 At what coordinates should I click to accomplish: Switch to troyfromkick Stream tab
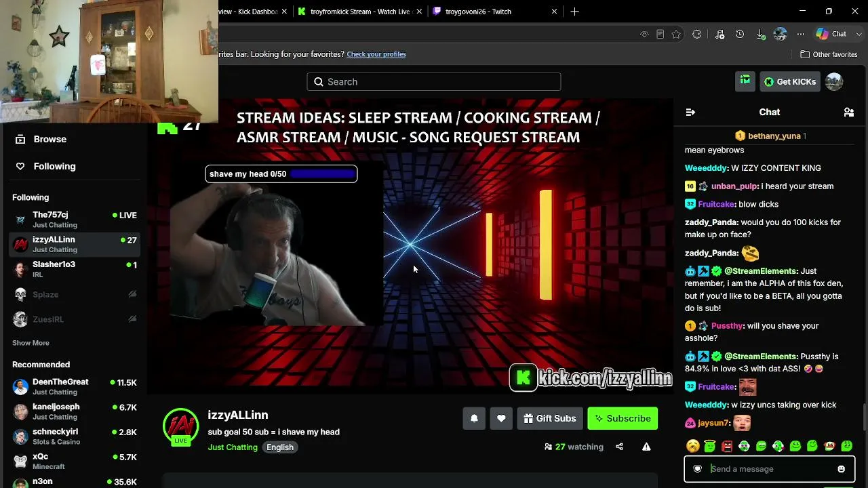359,12
